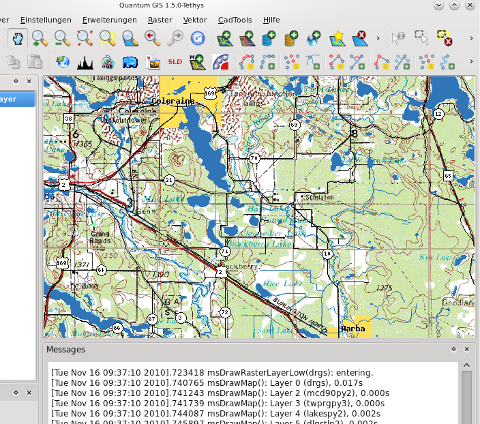Click the globe Add WMS Layer icon
Viewport: 480px width, 424px height.
coord(314,39)
